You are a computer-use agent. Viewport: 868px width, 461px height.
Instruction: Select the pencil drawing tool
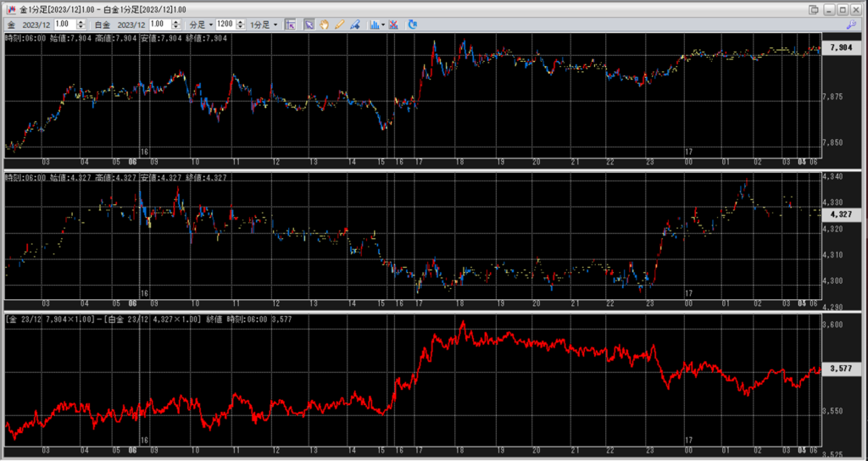[x=339, y=25]
